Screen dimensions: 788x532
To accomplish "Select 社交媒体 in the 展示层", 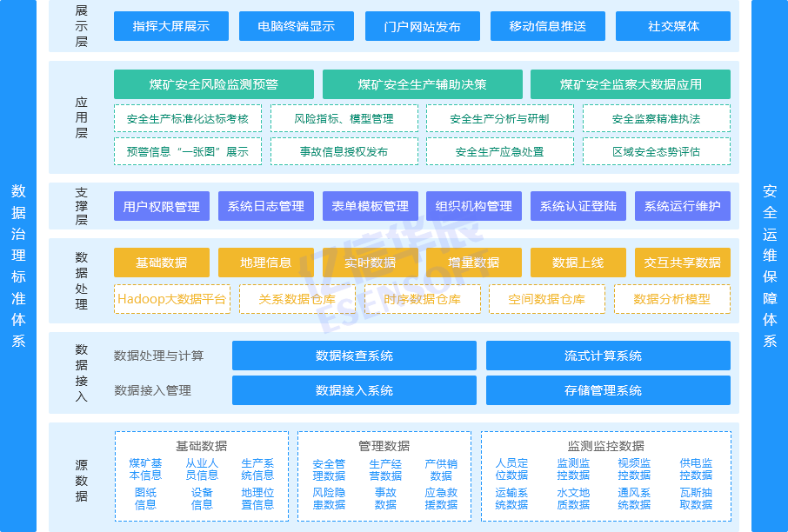I will coord(673,26).
